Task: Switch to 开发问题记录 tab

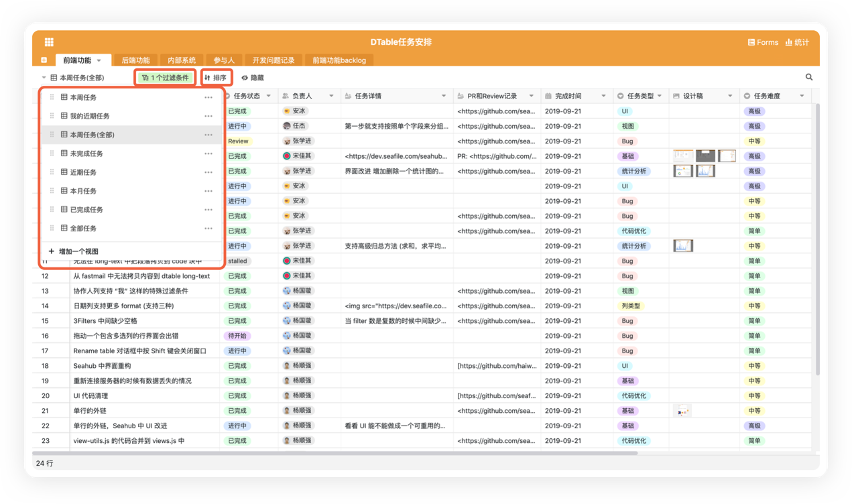Action: (273, 60)
